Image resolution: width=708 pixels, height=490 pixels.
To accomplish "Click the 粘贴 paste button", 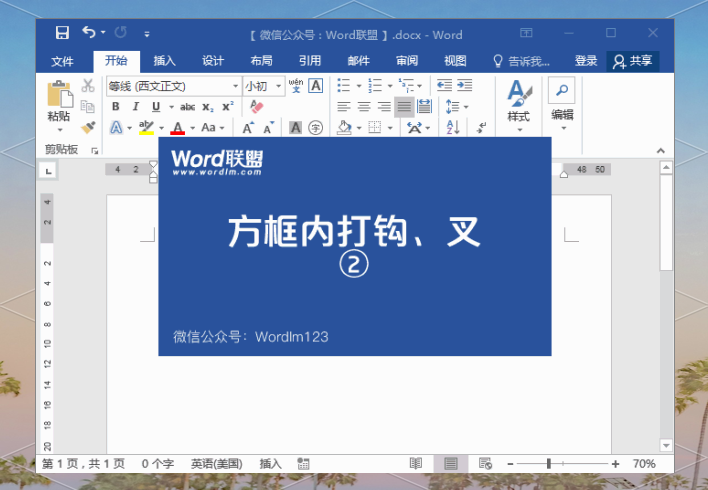I will [59, 101].
